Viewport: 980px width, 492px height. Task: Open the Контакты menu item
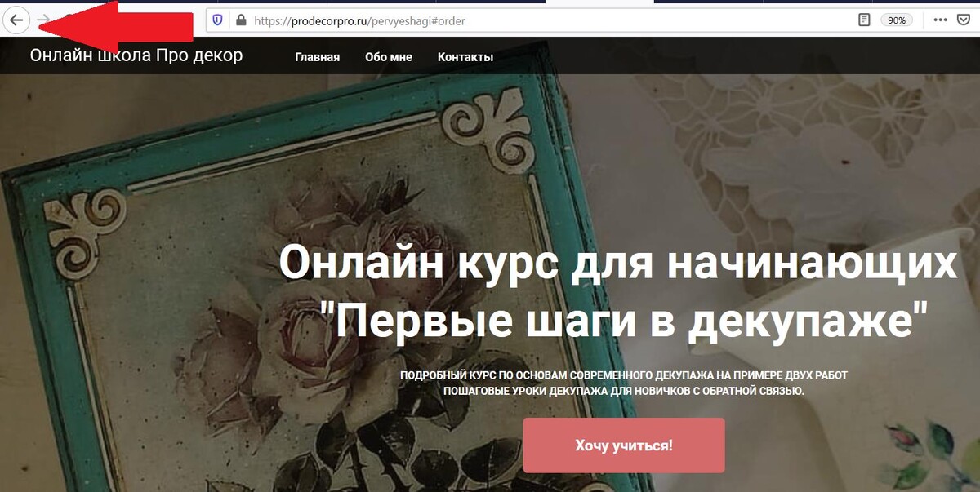465,57
